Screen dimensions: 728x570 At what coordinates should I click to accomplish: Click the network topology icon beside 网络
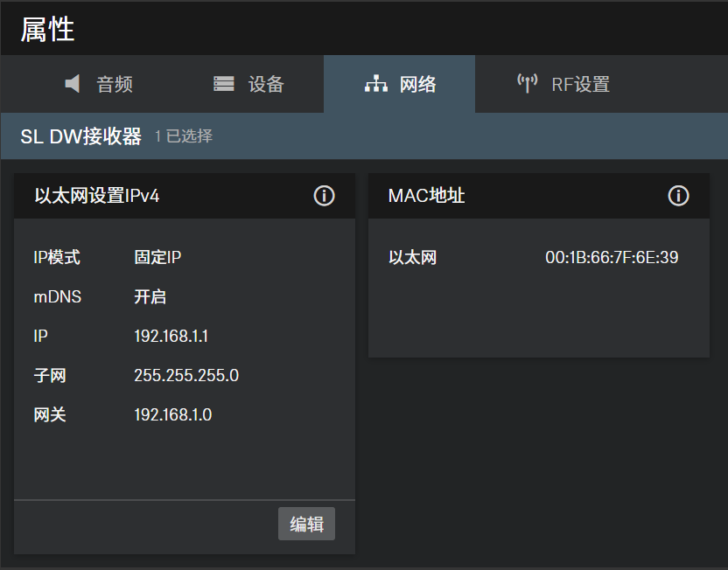coord(375,84)
